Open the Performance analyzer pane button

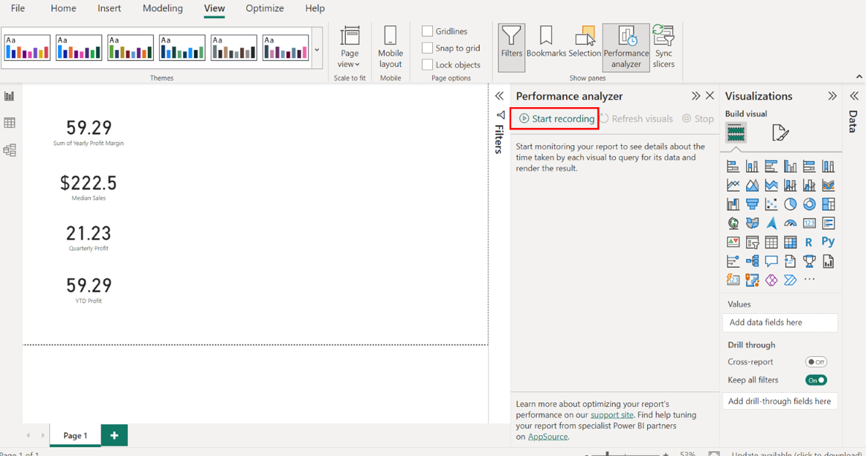[626, 47]
